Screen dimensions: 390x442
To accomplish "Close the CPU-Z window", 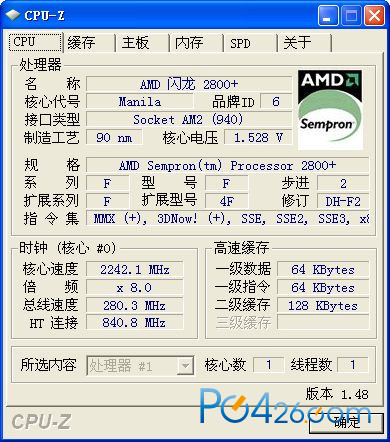I will pyautogui.click(x=375, y=15).
